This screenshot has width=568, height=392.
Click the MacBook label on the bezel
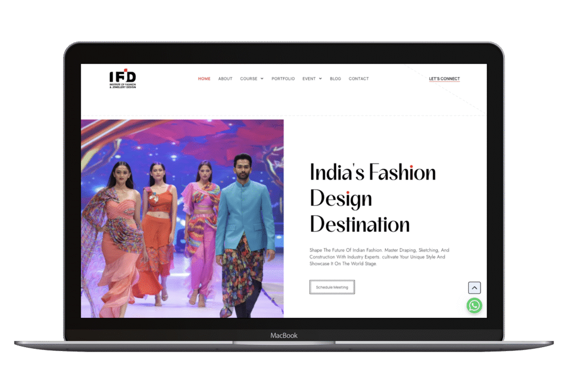(x=283, y=335)
